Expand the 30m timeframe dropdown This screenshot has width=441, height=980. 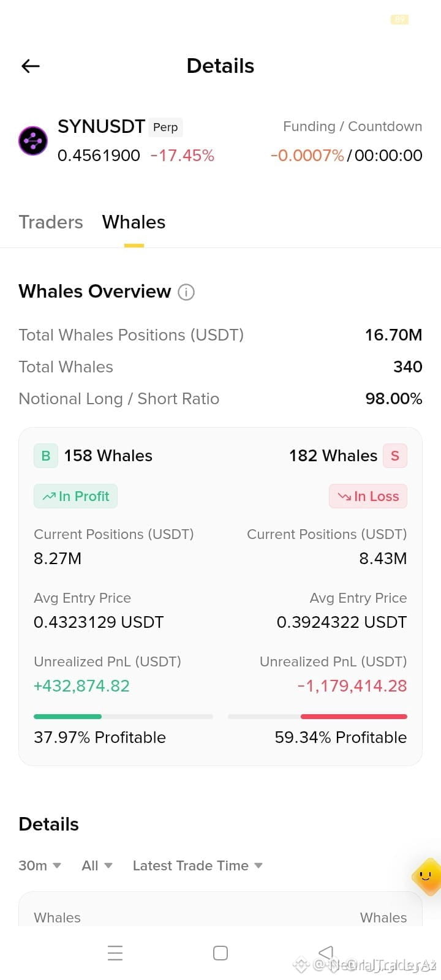coord(40,865)
